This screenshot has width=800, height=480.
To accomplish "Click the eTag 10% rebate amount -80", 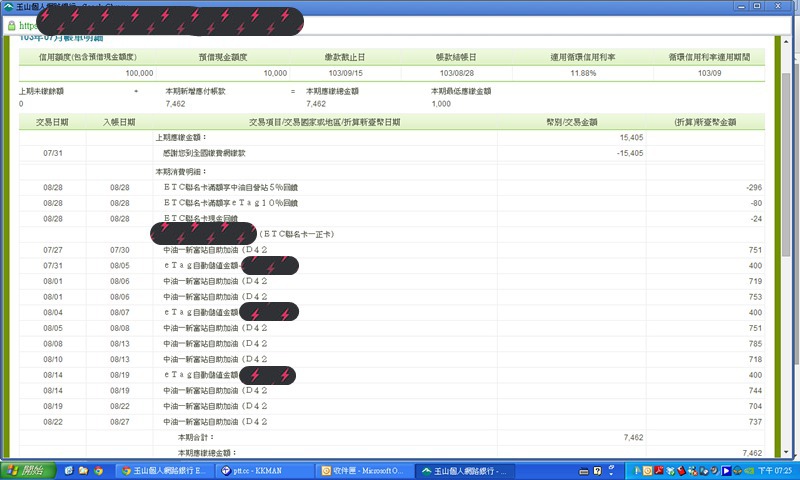I will coord(756,203).
